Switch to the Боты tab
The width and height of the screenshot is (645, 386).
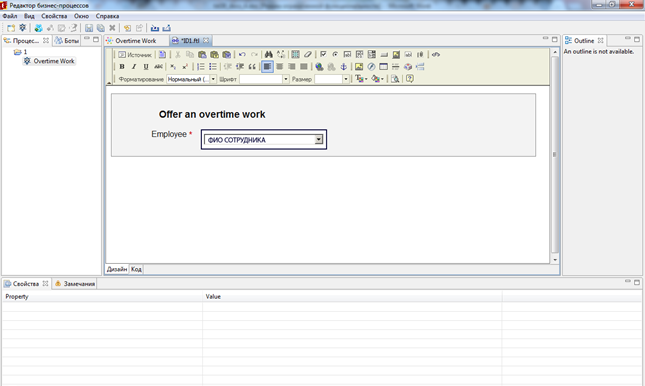coord(67,41)
